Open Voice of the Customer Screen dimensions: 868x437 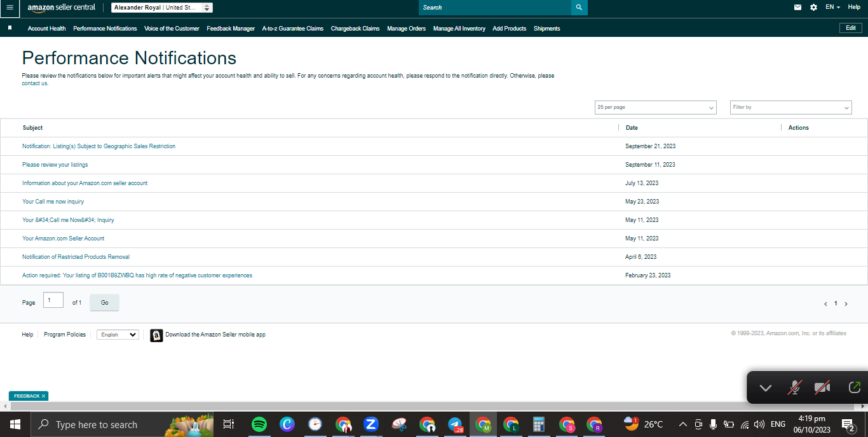[172, 29]
